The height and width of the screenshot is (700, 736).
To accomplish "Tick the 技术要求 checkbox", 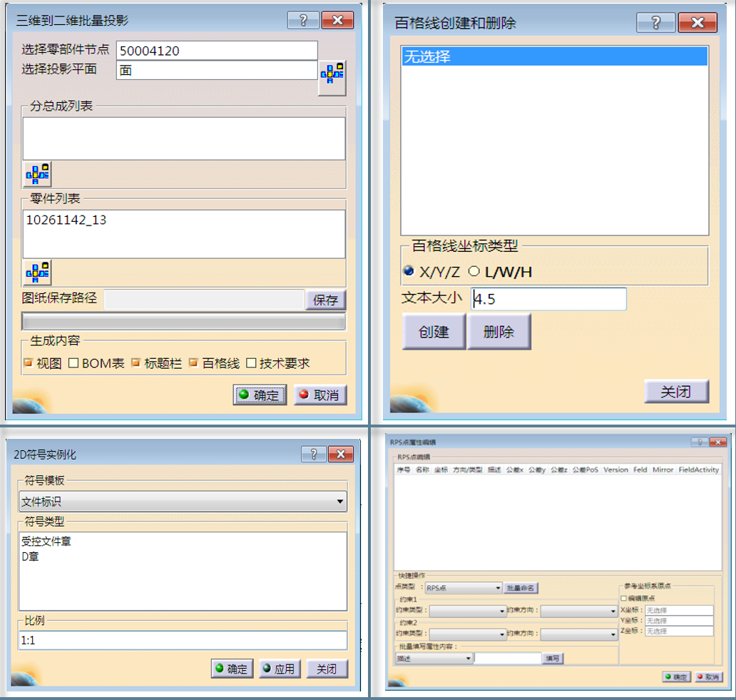I will (x=251, y=363).
